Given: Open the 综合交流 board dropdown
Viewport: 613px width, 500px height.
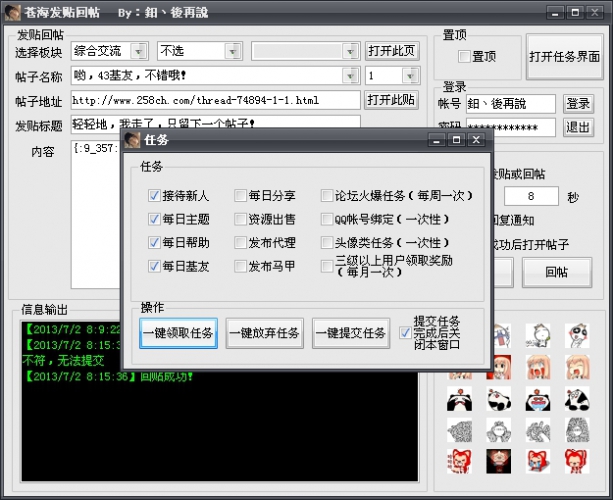Looking at the screenshot, I should coord(139,50).
